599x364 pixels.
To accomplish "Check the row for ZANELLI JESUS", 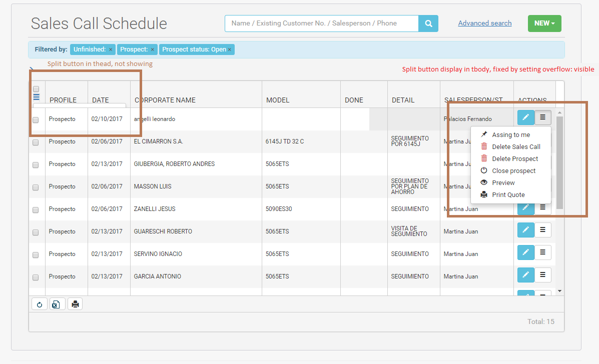I will (x=36, y=210).
